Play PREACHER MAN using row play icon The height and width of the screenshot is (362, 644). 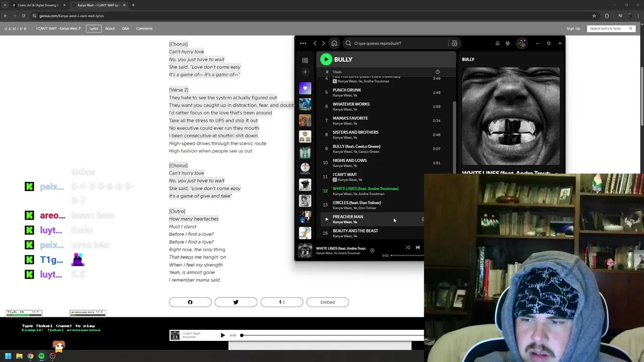click(x=326, y=219)
